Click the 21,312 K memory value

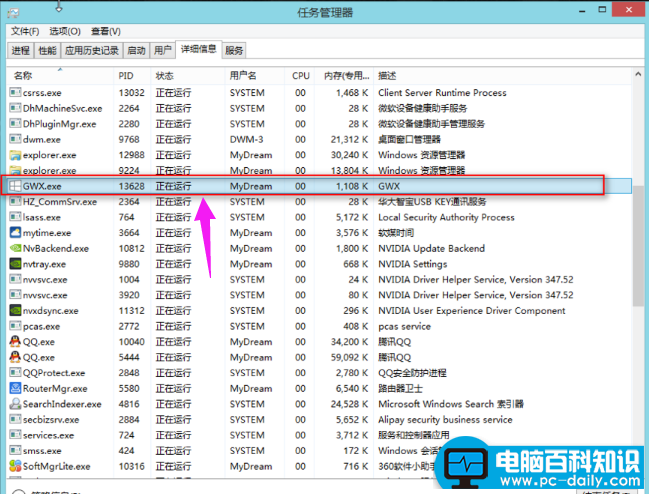click(x=349, y=139)
